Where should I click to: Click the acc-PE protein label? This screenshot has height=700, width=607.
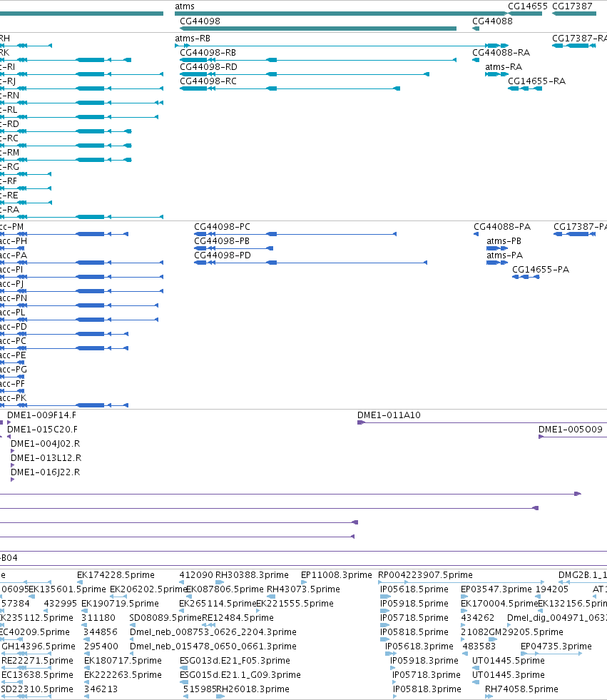(13, 355)
